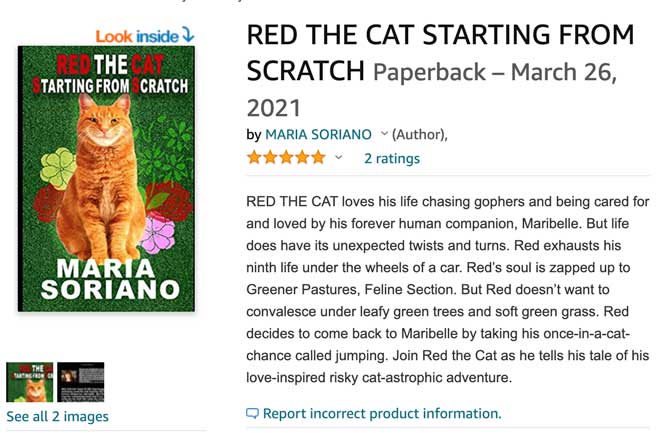Click the large book cover image
Image resolution: width=665 pixels, height=433 pixels.
106,179
